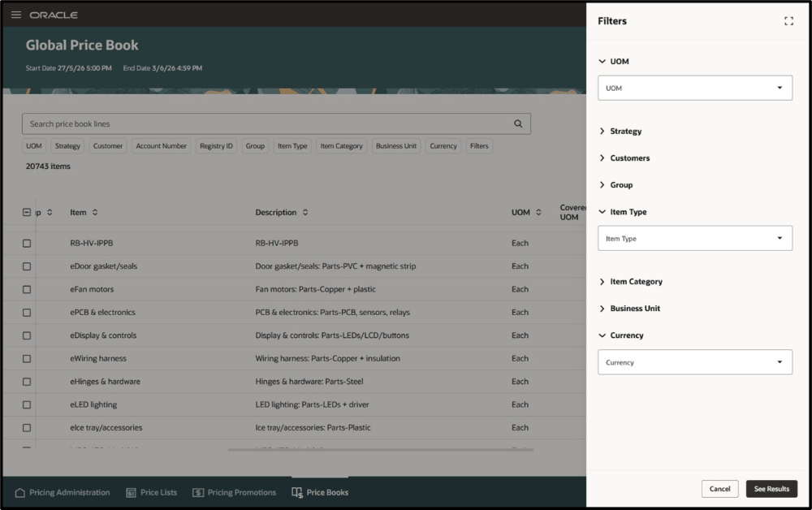
Task: Click the search magnifier icon
Action: pyautogui.click(x=518, y=123)
